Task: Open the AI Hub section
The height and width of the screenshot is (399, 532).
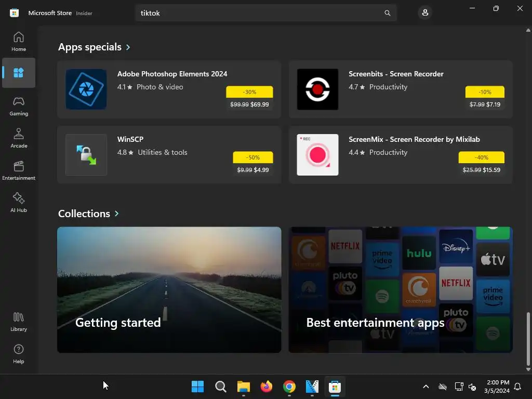Action: click(19, 203)
